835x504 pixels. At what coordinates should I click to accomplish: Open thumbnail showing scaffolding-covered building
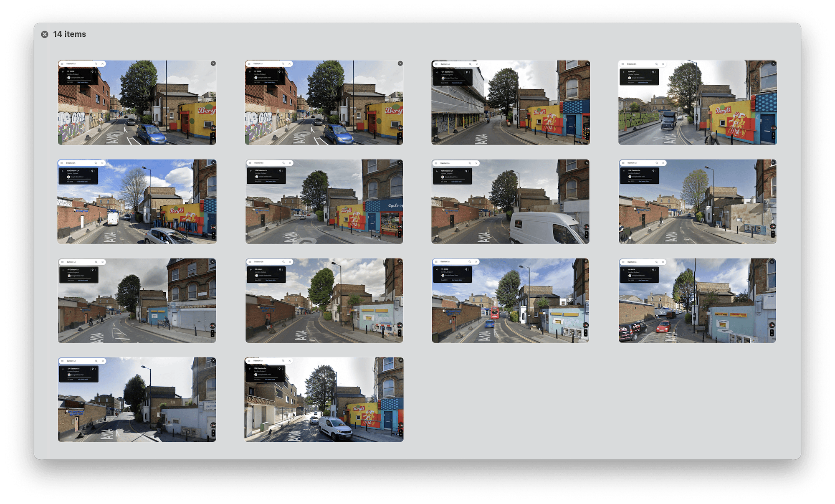pyautogui.click(x=511, y=103)
